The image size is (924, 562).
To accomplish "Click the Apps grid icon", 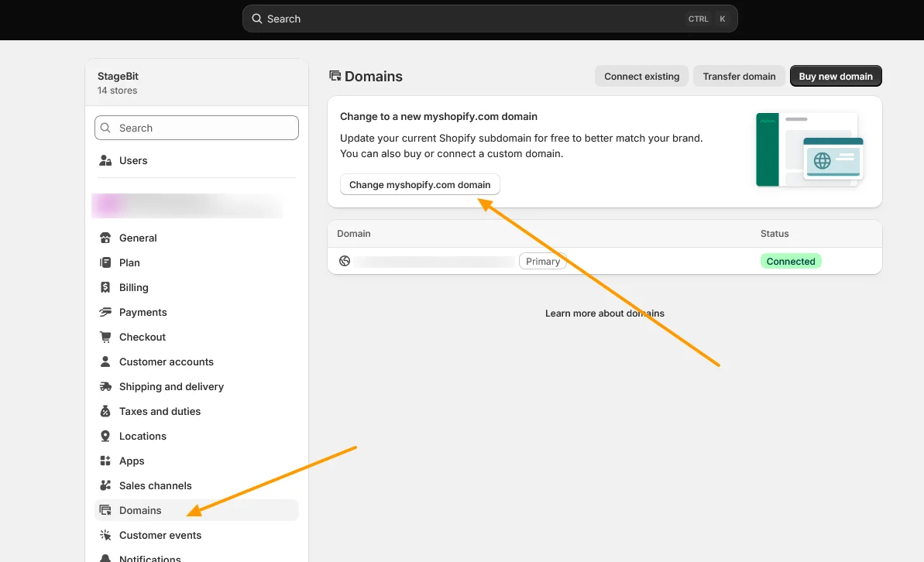I will pyautogui.click(x=105, y=461).
